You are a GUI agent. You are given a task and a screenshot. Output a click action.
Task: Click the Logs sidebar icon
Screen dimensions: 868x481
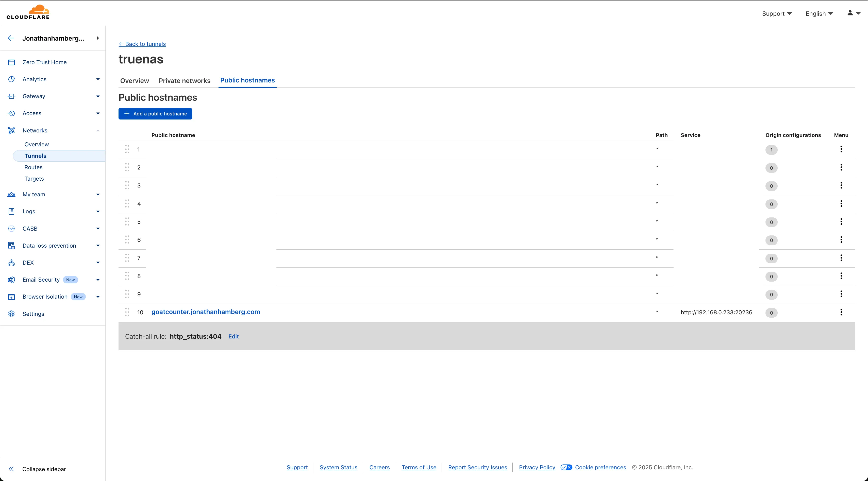tap(11, 212)
